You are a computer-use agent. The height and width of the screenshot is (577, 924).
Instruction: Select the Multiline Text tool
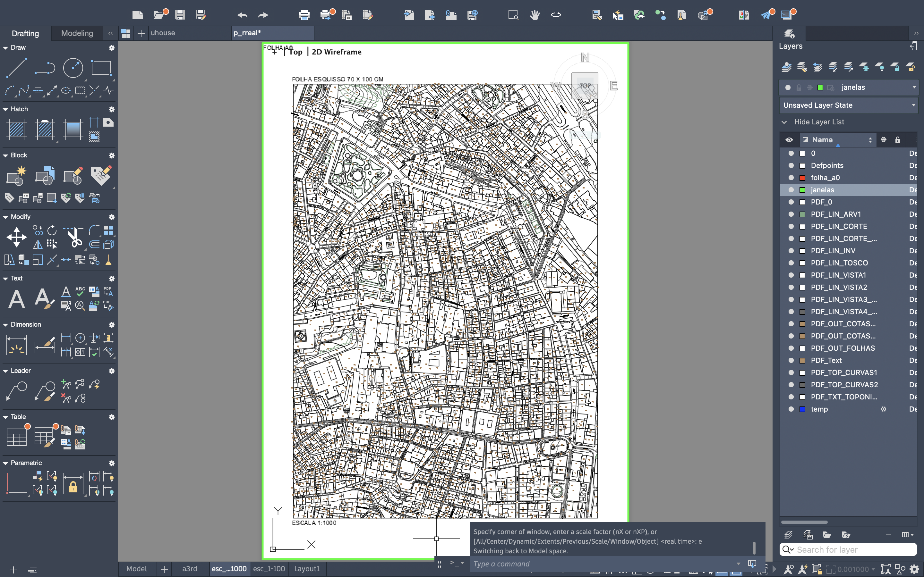[x=16, y=298]
